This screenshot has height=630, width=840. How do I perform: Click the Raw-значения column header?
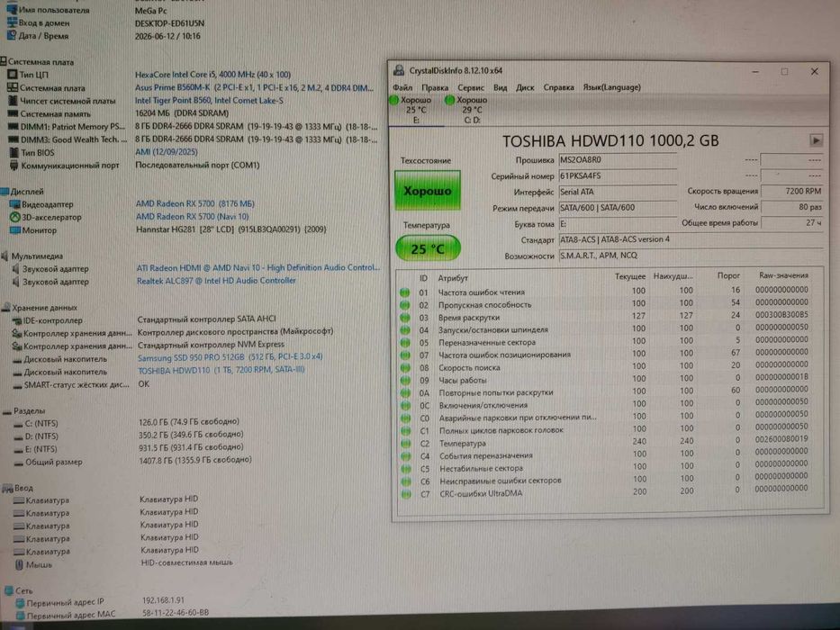[783, 275]
